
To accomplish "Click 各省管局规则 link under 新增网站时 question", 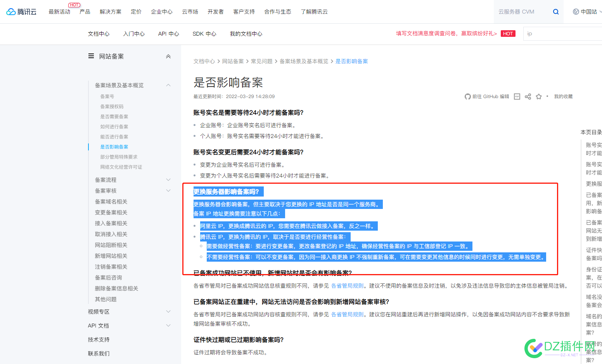I will point(348,286).
